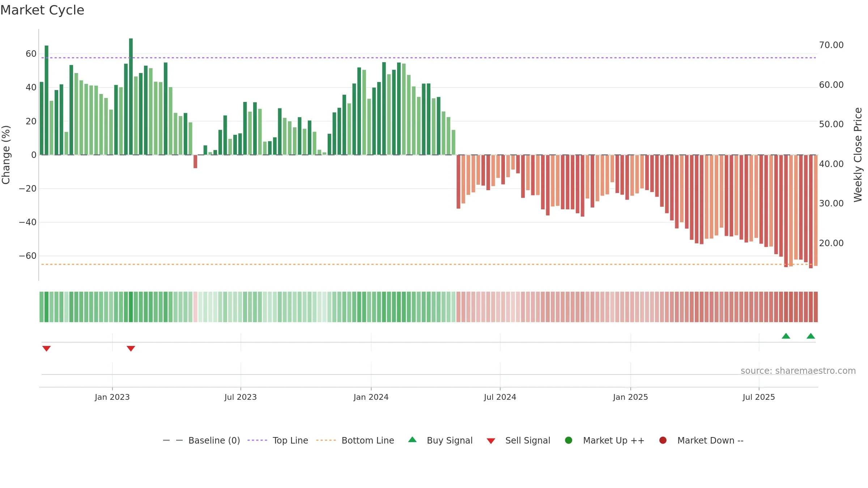This screenshot has width=868, height=488.
Task: Click the tallest green bar near 69 percent
Action: click(131, 97)
